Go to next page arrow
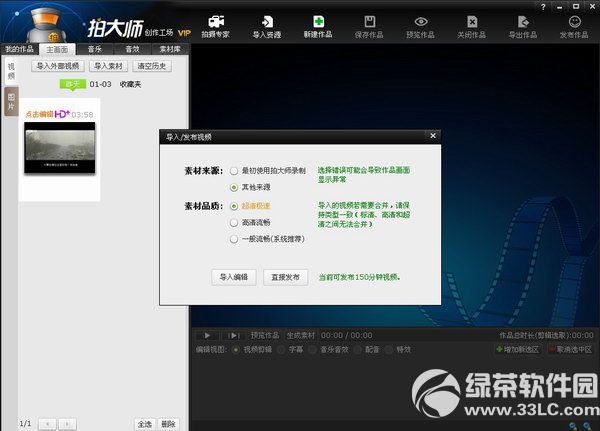 [x=67, y=424]
